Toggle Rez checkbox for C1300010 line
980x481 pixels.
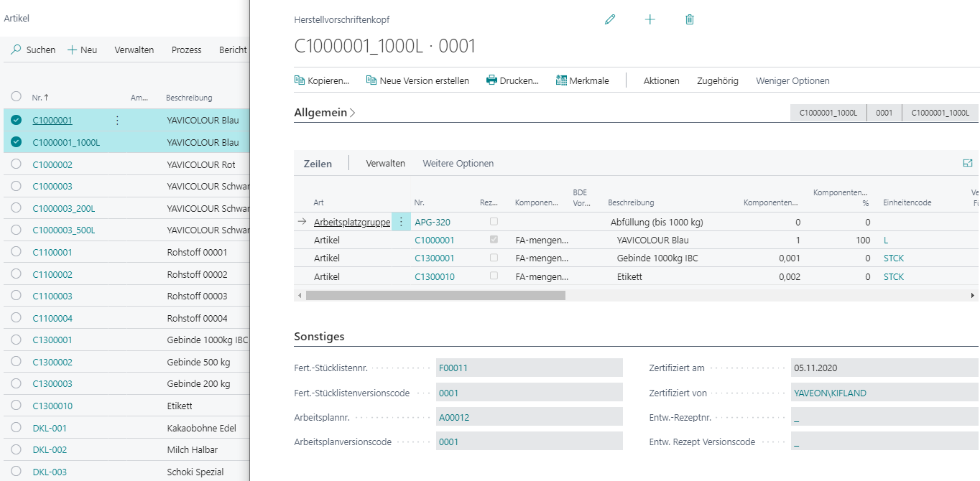494,276
